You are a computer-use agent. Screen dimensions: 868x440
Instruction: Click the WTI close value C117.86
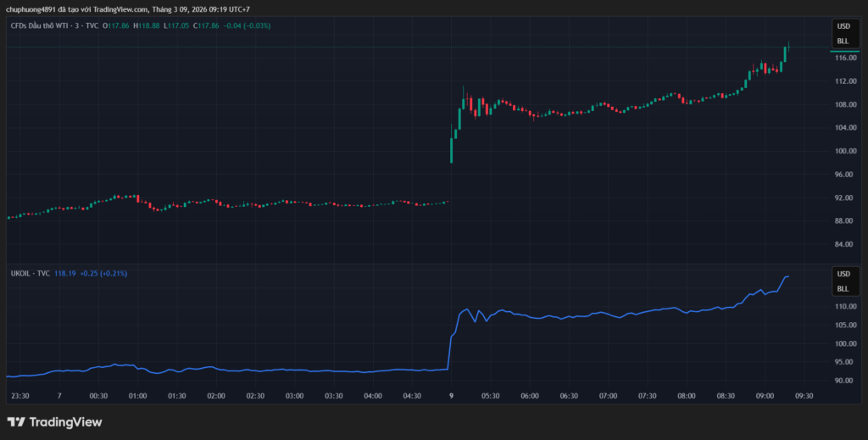(206, 26)
